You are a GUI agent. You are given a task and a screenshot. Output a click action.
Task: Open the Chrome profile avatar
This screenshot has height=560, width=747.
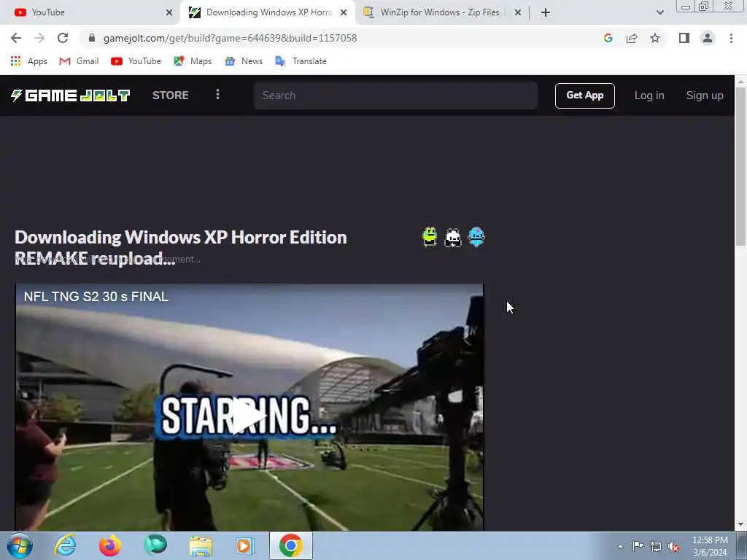tap(708, 38)
